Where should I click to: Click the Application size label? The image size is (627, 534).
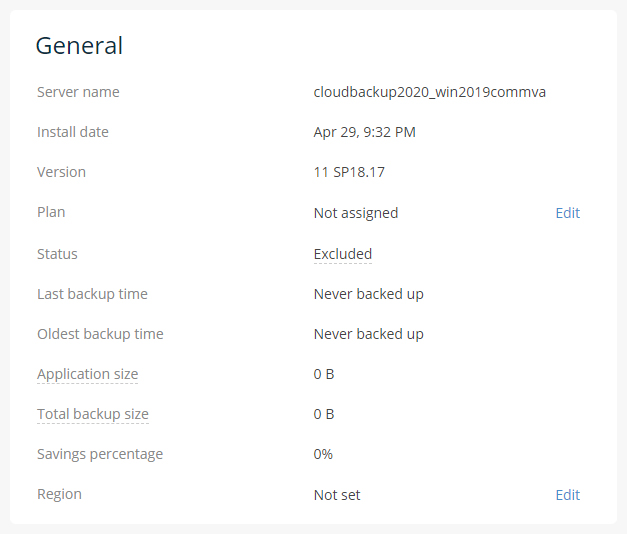click(88, 374)
